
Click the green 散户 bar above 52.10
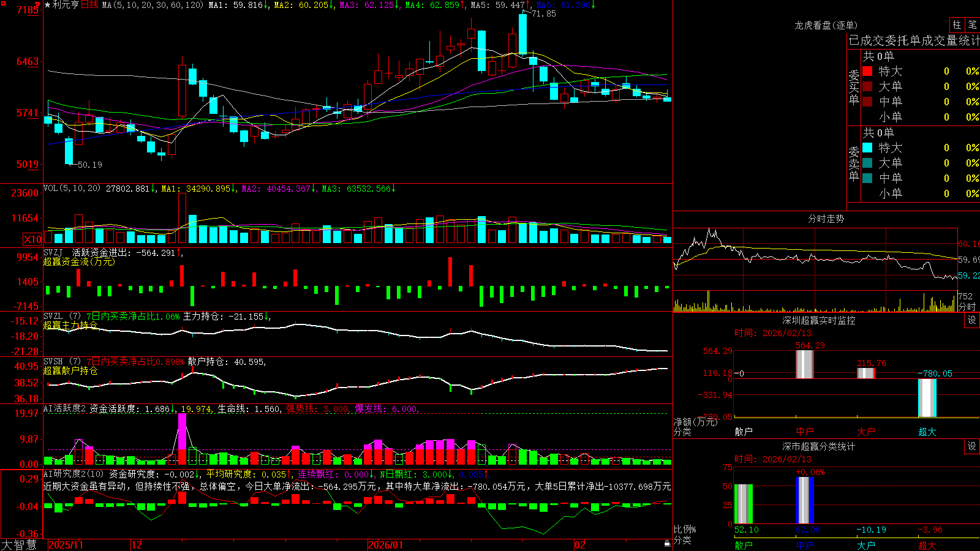[744, 504]
